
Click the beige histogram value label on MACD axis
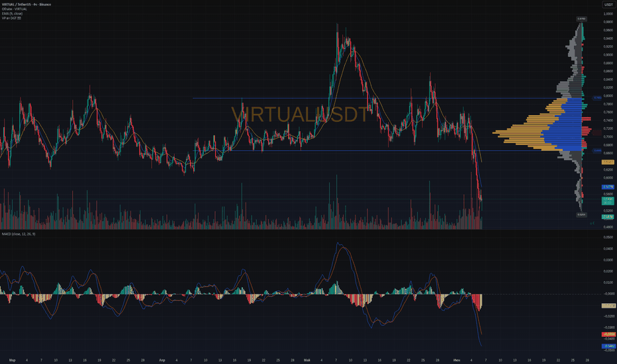[x=608, y=306]
